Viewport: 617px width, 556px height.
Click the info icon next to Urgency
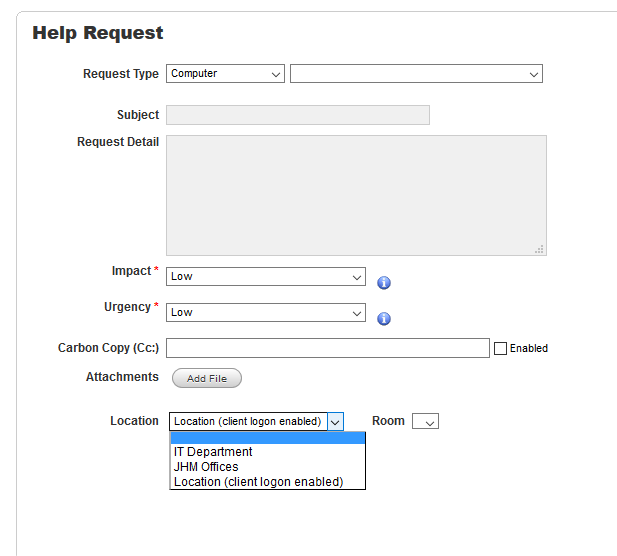click(x=384, y=319)
